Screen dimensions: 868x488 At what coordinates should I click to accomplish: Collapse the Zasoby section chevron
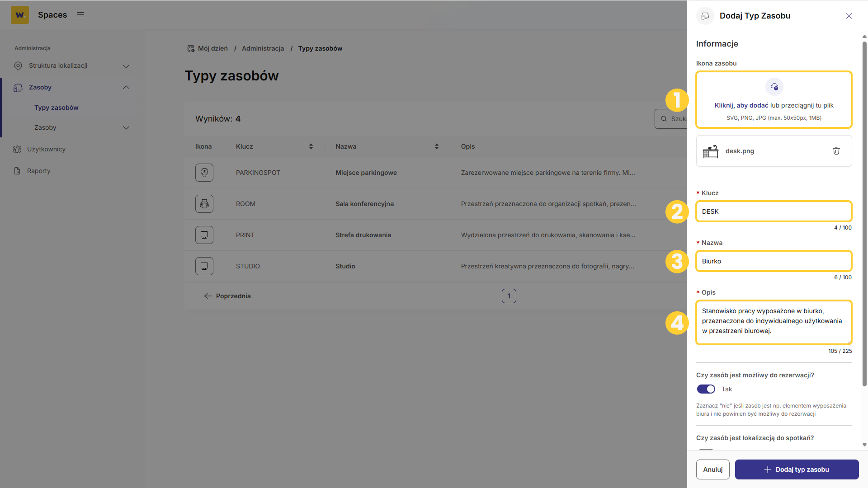click(x=126, y=88)
